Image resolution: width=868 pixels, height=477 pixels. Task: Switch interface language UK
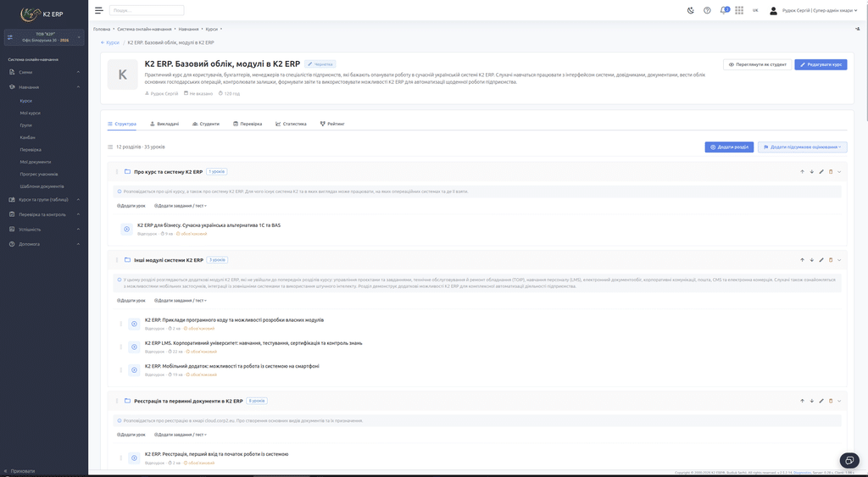pos(755,10)
